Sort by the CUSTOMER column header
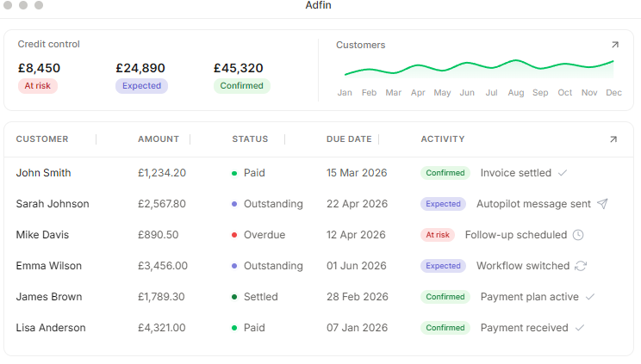This screenshot has height=364, width=641. pyautogui.click(x=42, y=139)
